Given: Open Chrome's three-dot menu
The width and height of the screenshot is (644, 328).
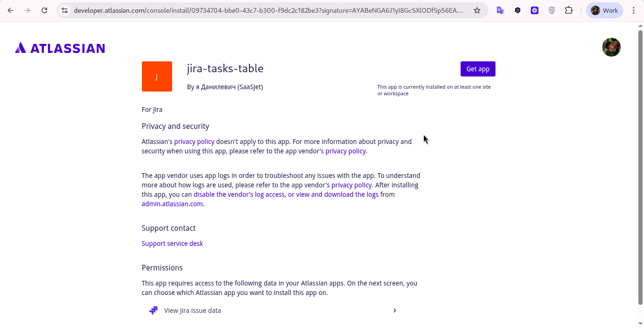Looking at the screenshot, I should tap(634, 10).
